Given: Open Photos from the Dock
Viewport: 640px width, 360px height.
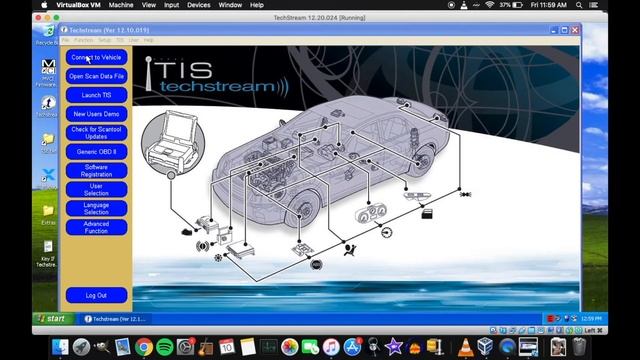Looking at the screenshot, I should pos(289,347).
